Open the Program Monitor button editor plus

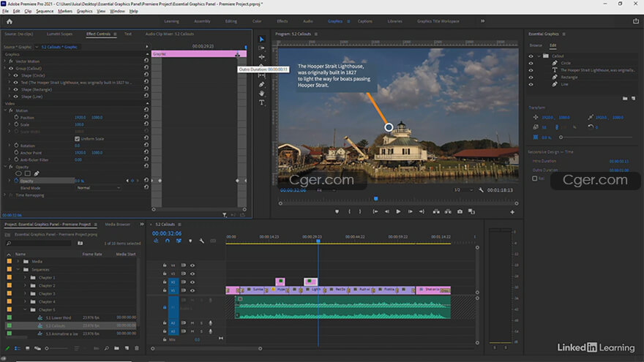coord(512,212)
